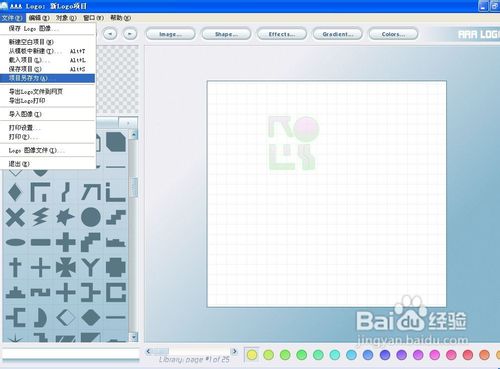This screenshot has height=369, width=500.
Task: Choose the Maltese cross shape
Action: click(x=65, y=267)
